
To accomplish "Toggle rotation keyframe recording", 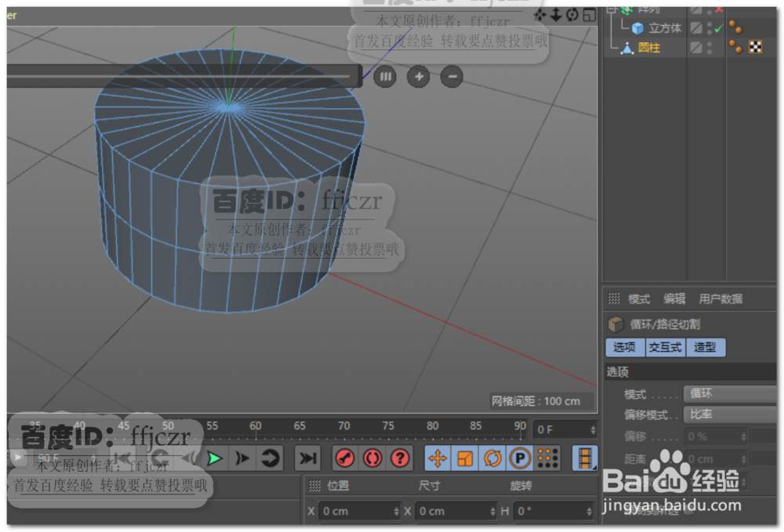I will [492, 458].
